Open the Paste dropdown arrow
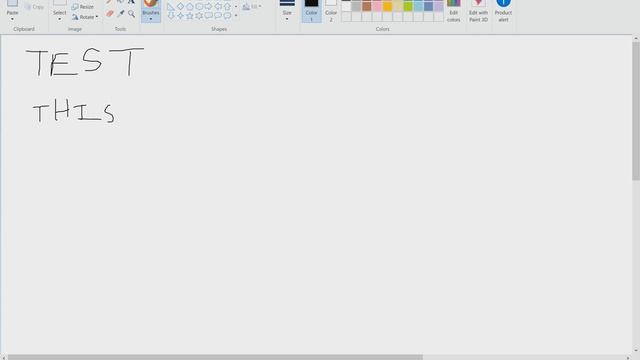The image size is (640, 360). coord(12,19)
